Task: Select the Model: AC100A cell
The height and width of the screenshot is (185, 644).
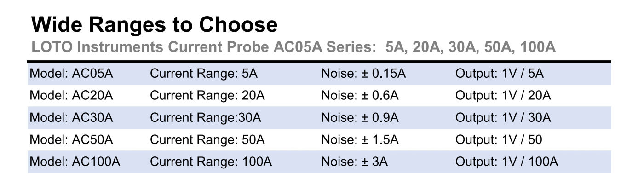Action: pos(75,162)
